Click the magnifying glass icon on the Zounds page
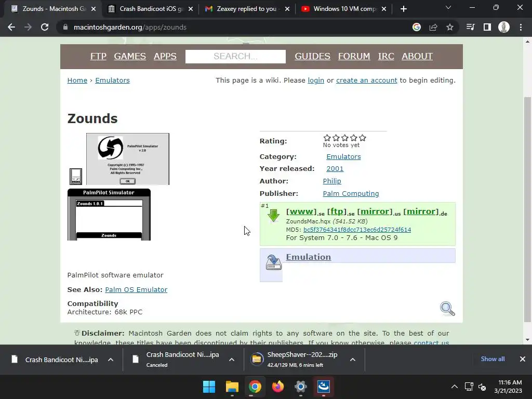The width and height of the screenshot is (532, 399). click(x=447, y=309)
